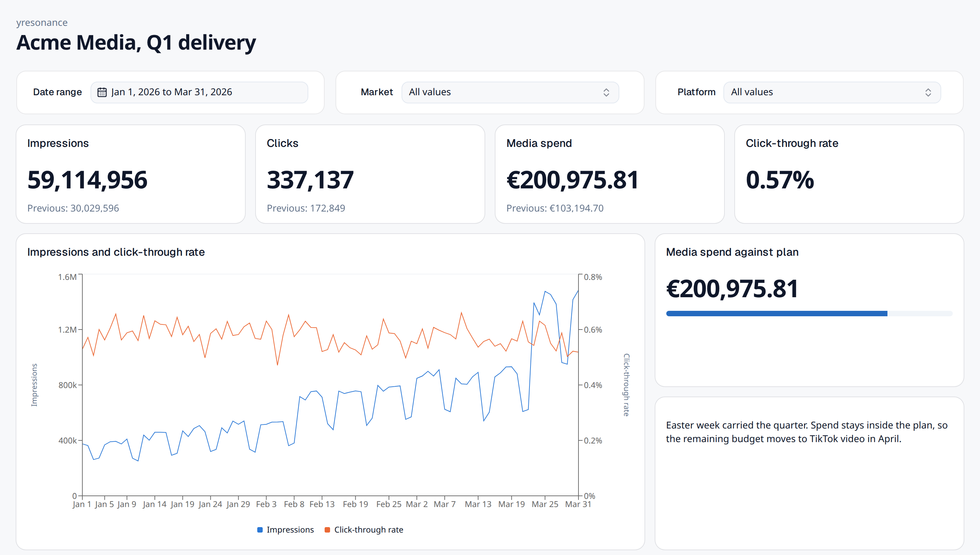Click the '0.8%' right axis label
Viewport: 980px width, 555px height.
(x=593, y=277)
